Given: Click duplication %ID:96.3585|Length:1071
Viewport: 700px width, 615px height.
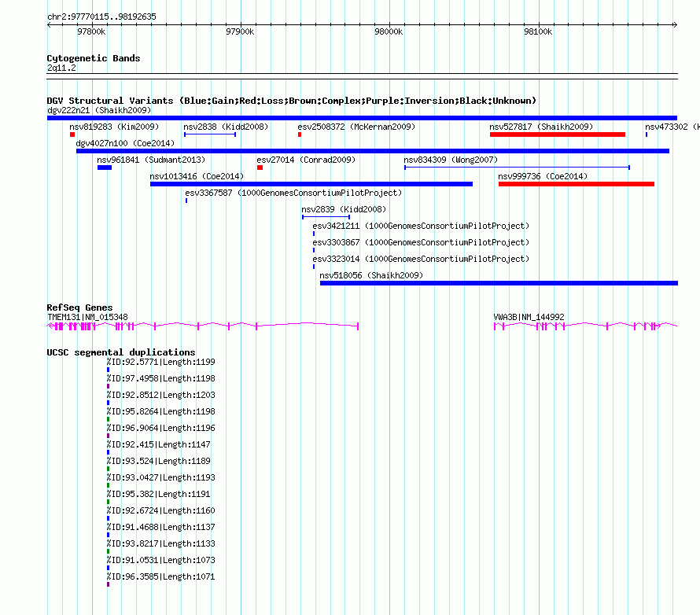Looking at the screenshot, I should 160,576.
